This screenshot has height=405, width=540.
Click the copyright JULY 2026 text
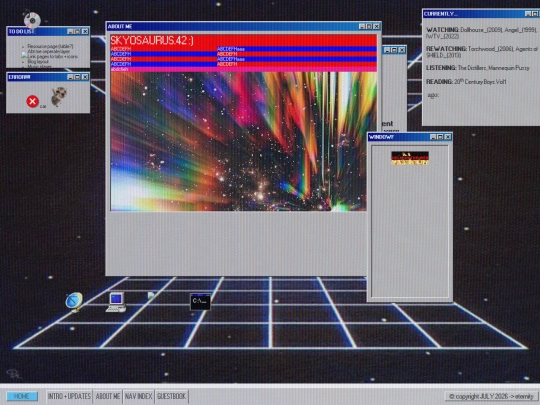coord(491,396)
